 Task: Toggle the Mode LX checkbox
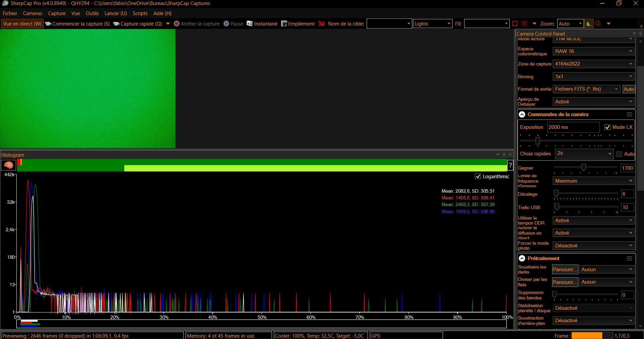[607, 127]
